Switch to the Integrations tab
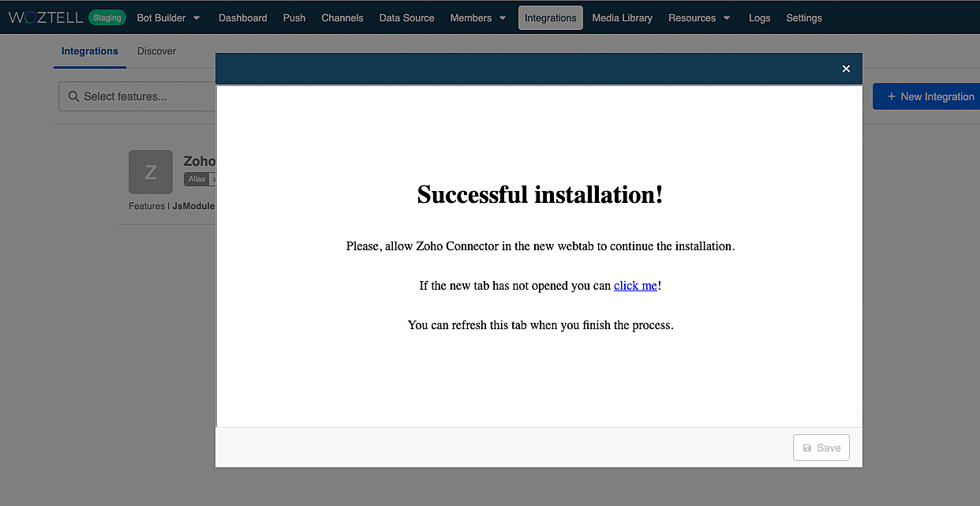This screenshot has height=506, width=980. (x=90, y=51)
